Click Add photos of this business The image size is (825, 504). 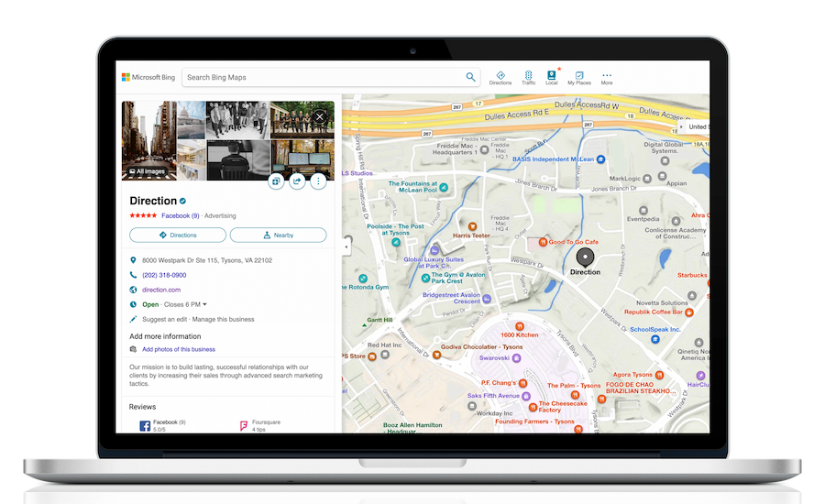tap(179, 349)
